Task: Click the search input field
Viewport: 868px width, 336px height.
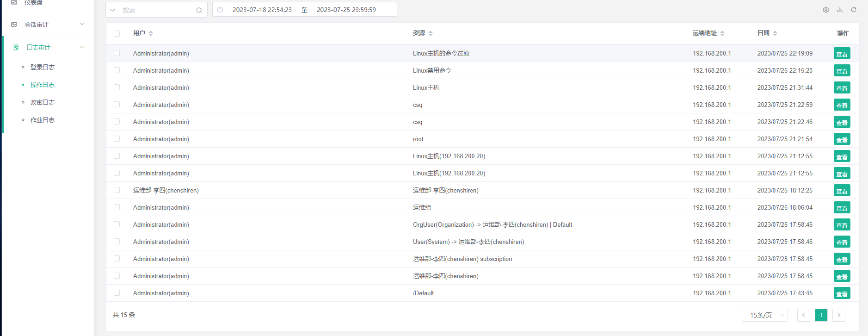Action: (x=157, y=10)
